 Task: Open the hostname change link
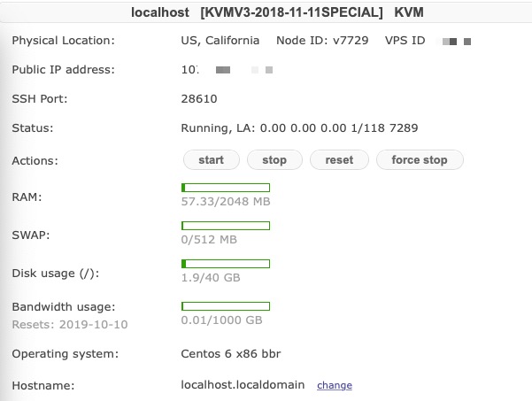334,386
